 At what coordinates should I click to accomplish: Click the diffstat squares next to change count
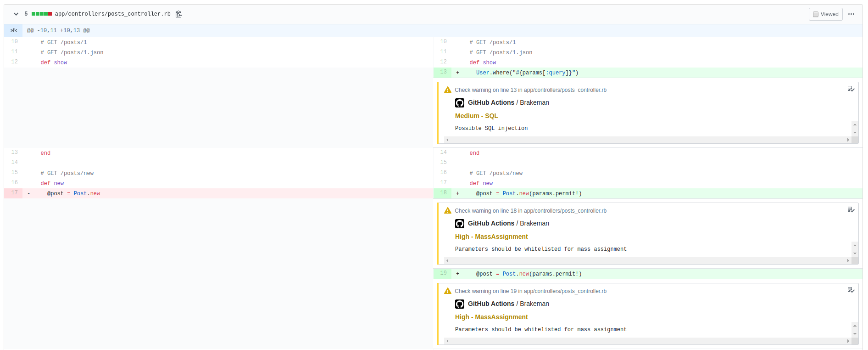tap(42, 14)
